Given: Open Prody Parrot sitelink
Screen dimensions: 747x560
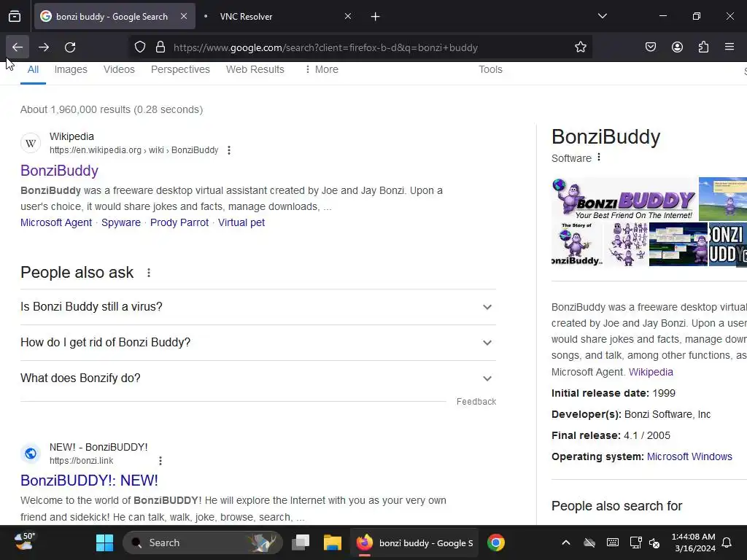Looking at the screenshot, I should coord(179,222).
